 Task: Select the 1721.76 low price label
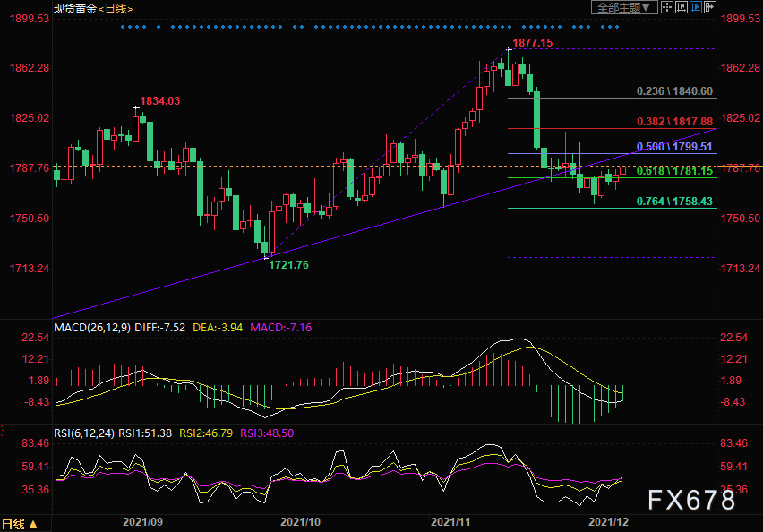[x=288, y=265]
